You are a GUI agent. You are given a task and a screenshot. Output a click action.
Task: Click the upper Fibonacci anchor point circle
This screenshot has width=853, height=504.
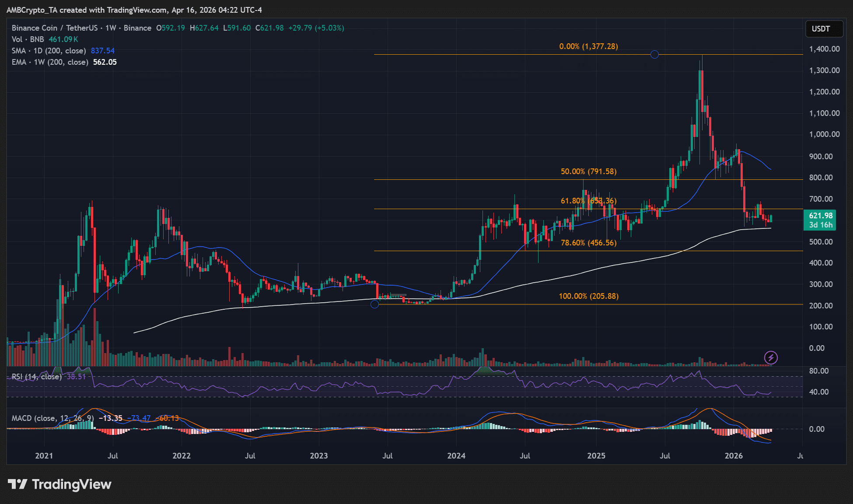point(654,55)
